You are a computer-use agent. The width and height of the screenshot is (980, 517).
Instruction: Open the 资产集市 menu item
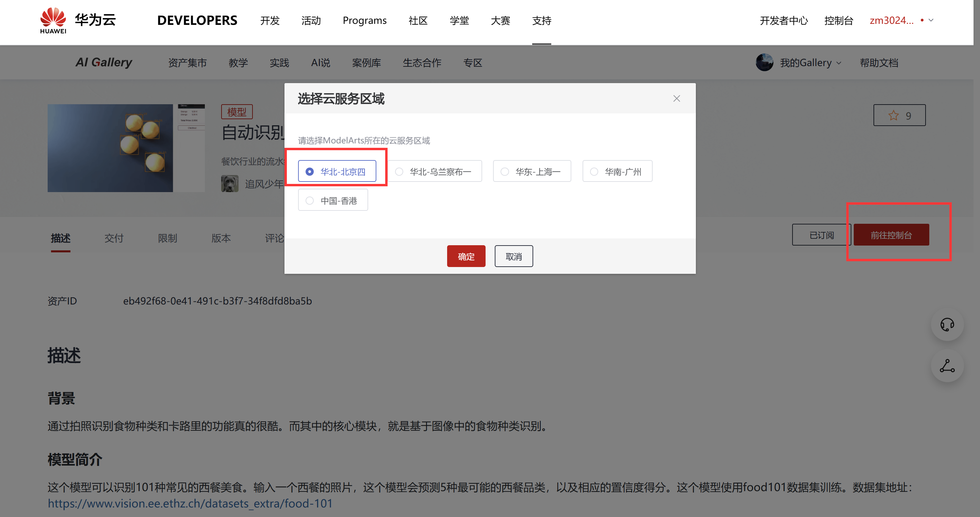[187, 63]
